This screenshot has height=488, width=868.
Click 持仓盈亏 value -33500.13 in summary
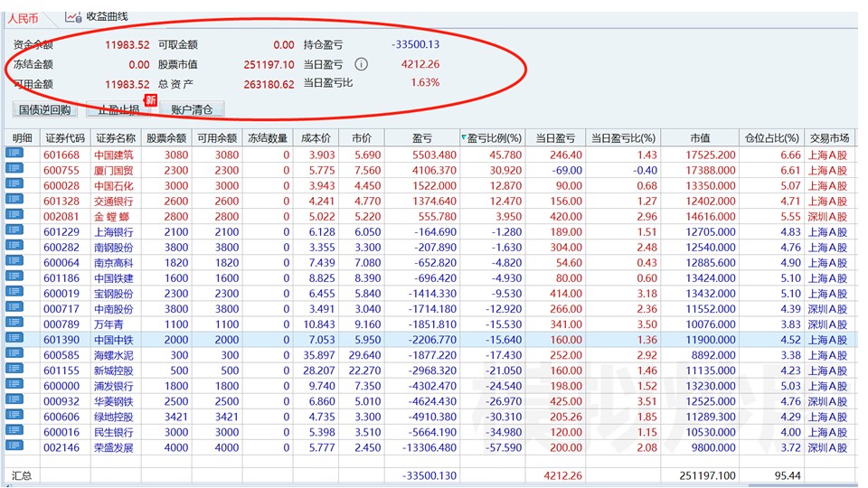click(x=415, y=44)
